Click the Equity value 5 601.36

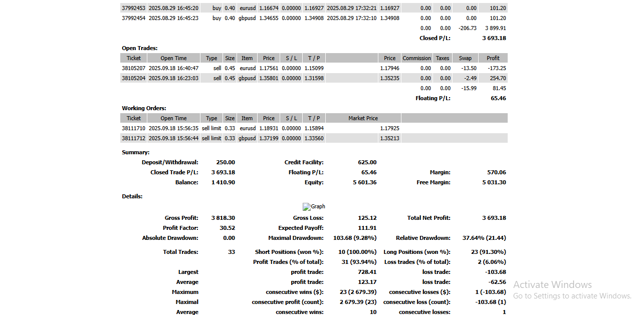coord(365,182)
